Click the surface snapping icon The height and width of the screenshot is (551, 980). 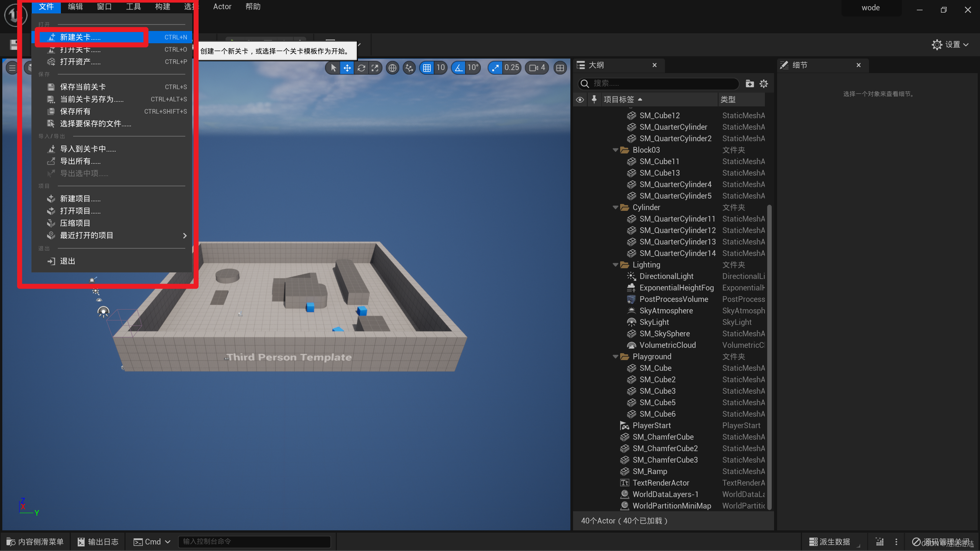(x=409, y=68)
